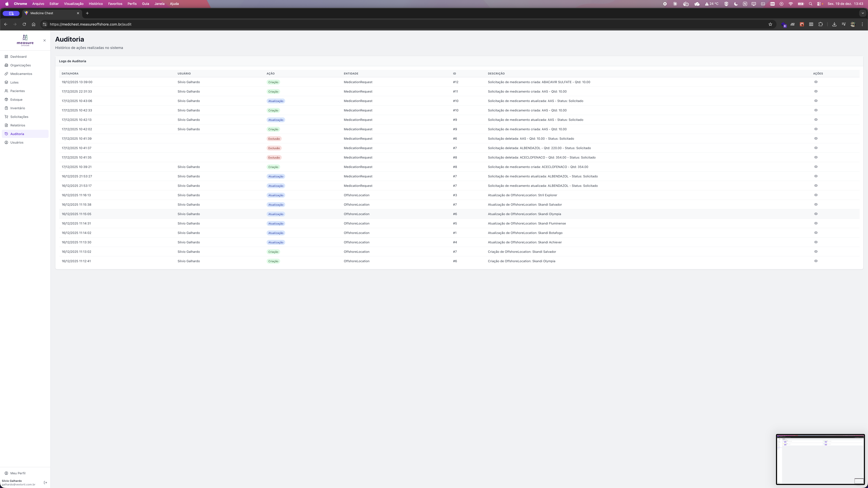Click the logout icon next to the user email

pyautogui.click(x=45, y=483)
